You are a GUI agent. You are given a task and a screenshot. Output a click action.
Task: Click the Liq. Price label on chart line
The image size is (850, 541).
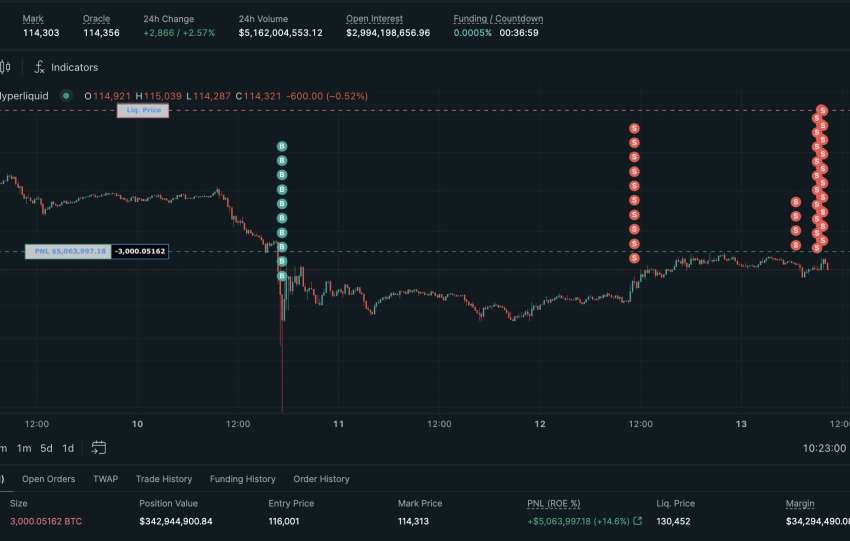(x=143, y=110)
